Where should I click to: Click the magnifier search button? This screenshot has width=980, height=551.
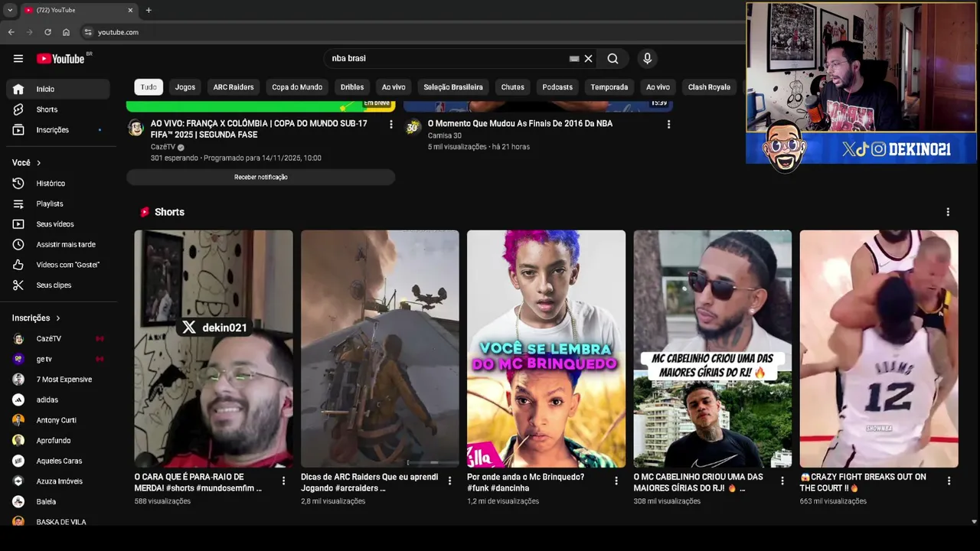coord(612,58)
